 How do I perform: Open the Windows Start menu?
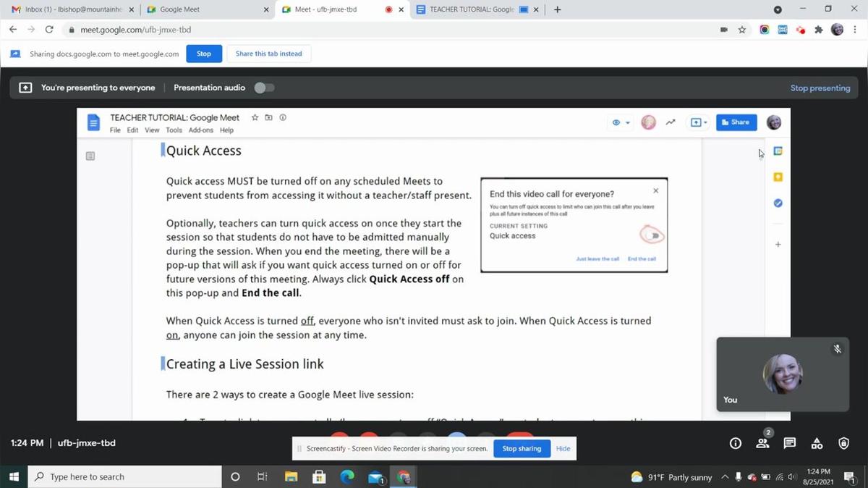tap(14, 476)
